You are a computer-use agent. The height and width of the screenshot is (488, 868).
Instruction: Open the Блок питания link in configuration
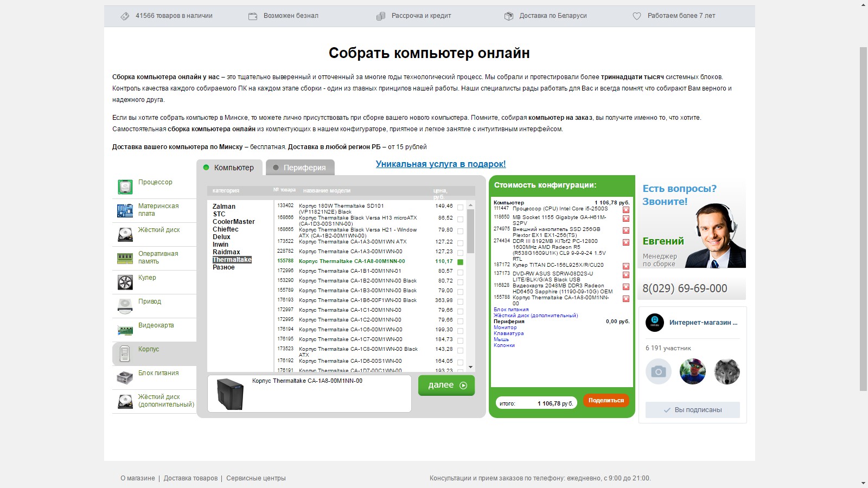511,310
